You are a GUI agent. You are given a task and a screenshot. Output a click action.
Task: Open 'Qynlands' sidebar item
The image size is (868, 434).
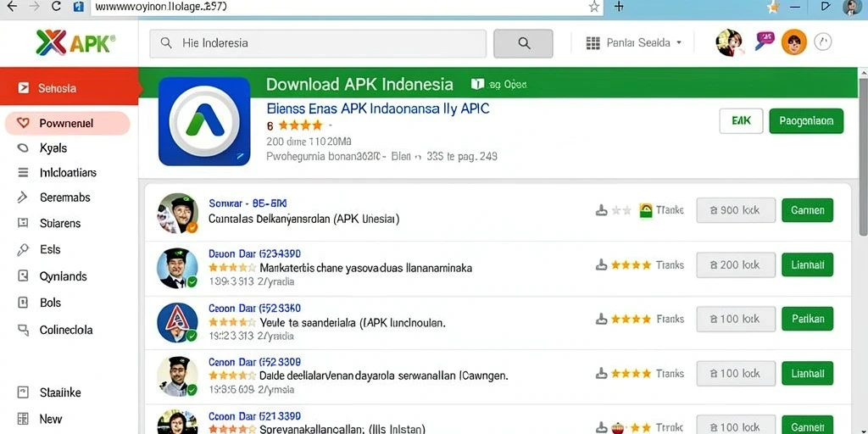click(x=63, y=276)
